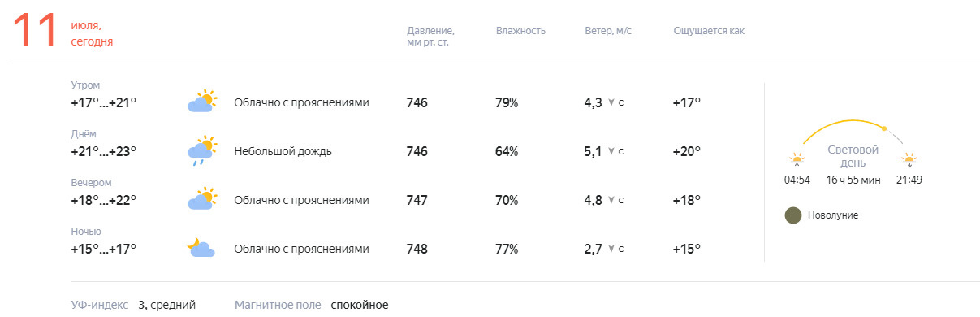
Task: Click the morning wind direction arrow
Action: [611, 103]
